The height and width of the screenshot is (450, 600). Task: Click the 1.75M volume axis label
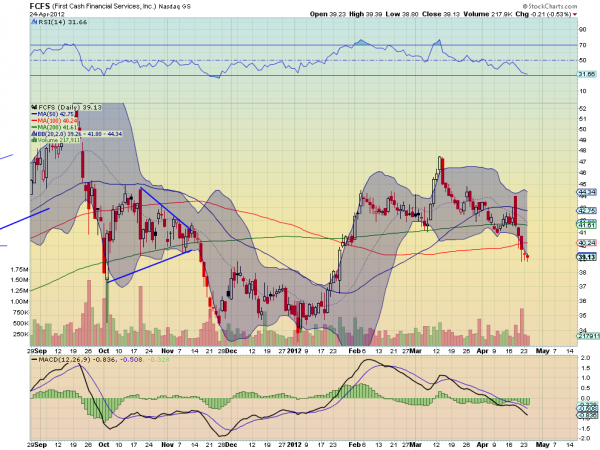pos(20,269)
